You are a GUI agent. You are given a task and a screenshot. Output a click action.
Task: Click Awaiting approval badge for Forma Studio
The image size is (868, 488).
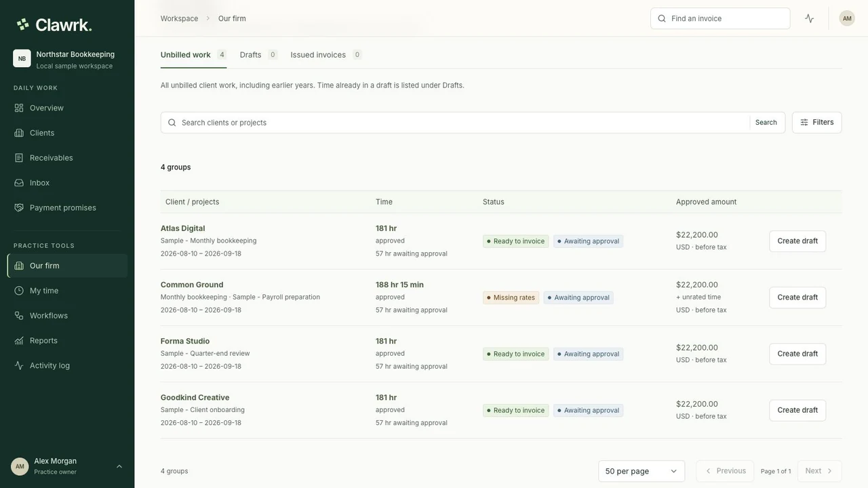589,354
